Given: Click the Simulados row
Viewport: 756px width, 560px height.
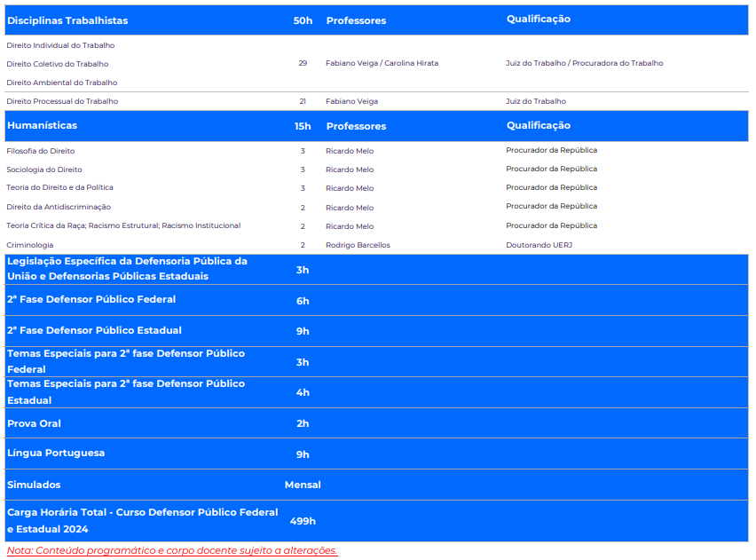Looking at the screenshot, I should (x=34, y=485).
